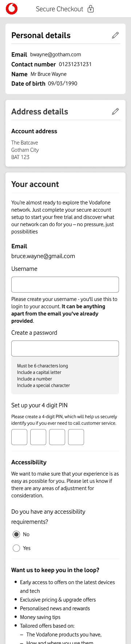Focus the Create a password field
131x644 pixels.
[x=65, y=349]
